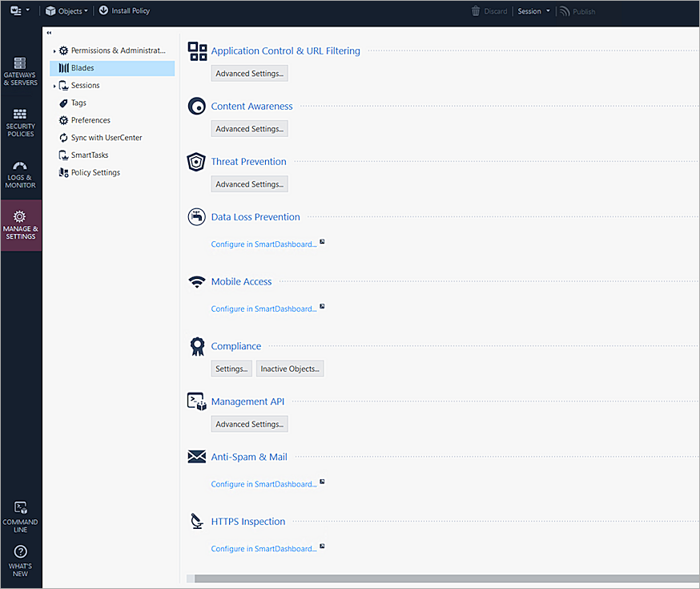The image size is (700, 589).
Task: Select the HTTPS Inspection icon
Action: click(x=196, y=521)
